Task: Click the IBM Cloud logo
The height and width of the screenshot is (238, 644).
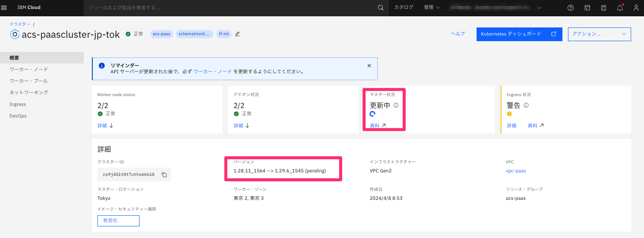Action: tap(29, 8)
